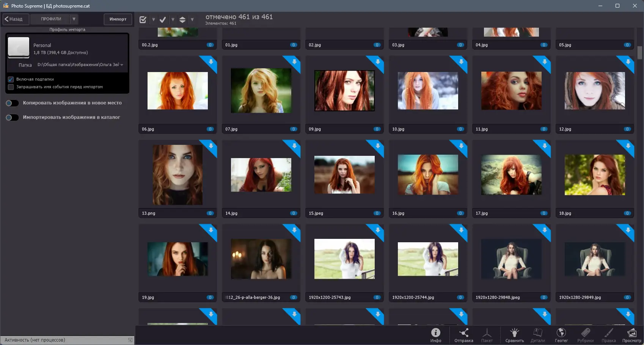Go back with the Назад button
The width and height of the screenshot is (644, 345).
[x=16, y=19]
